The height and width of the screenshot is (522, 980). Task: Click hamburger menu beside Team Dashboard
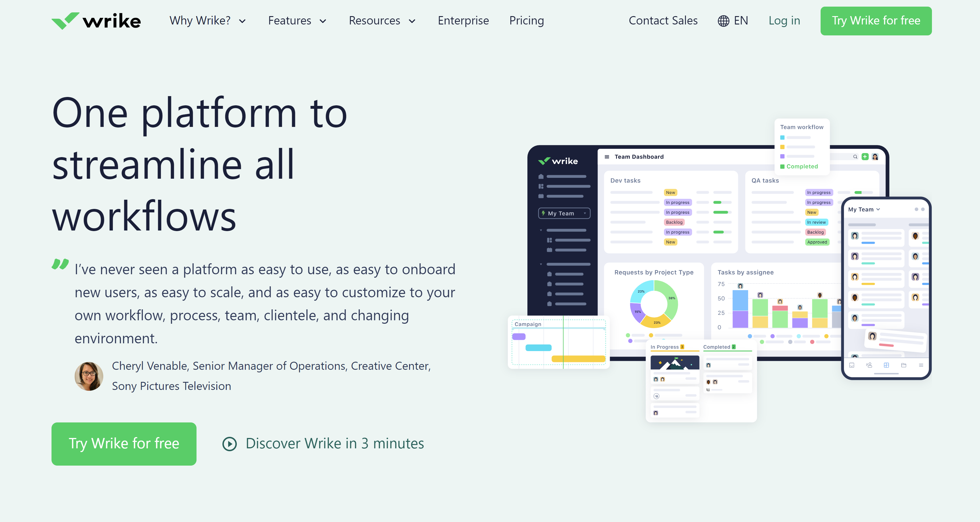pyautogui.click(x=607, y=157)
